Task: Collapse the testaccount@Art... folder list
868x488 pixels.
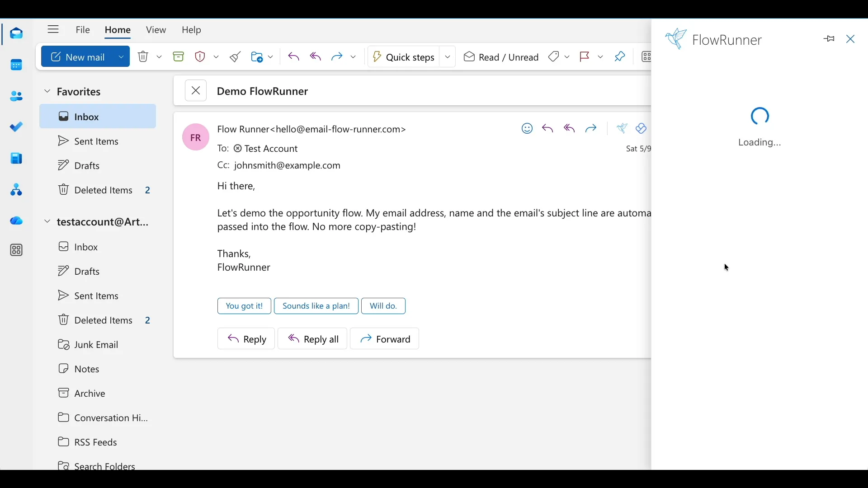Action: coord(47,222)
